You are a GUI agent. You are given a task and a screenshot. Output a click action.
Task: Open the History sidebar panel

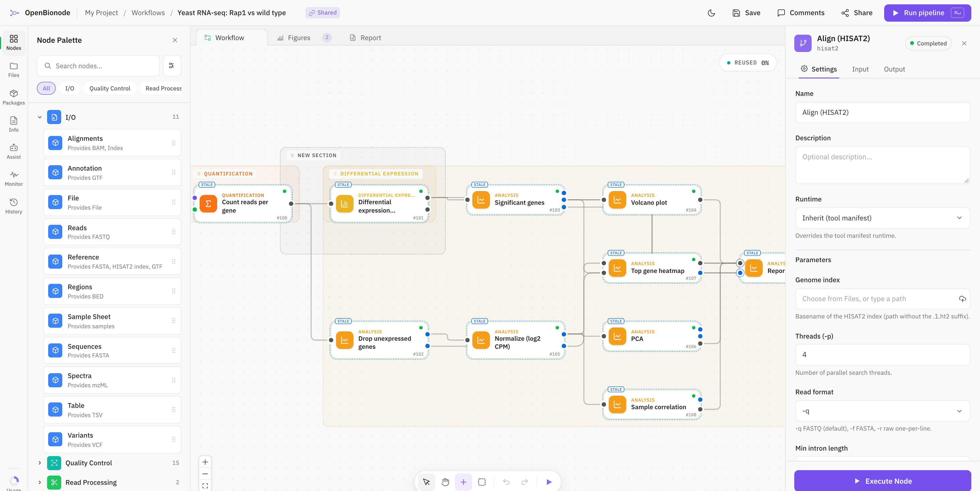coord(14,206)
